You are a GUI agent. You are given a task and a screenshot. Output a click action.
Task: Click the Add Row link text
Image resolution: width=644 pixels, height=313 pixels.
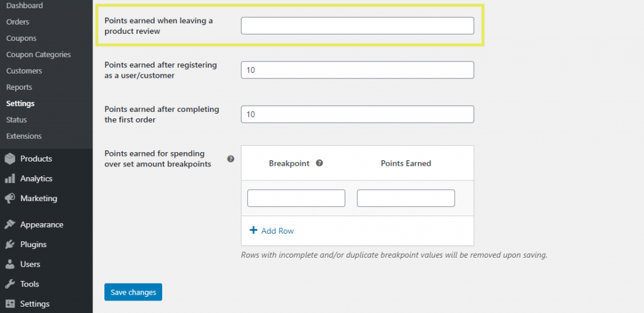pos(277,231)
